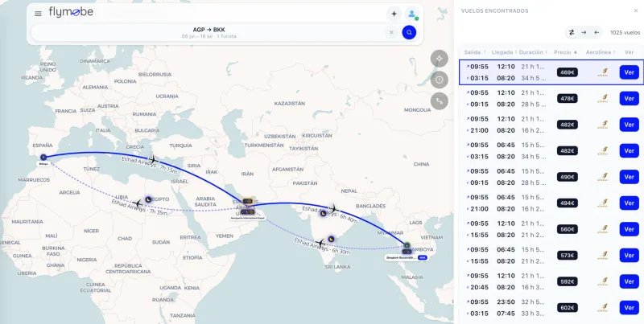Screen dimensions: 644x324
Task: Click Etihad logo in 490€ row
Action: (602, 177)
